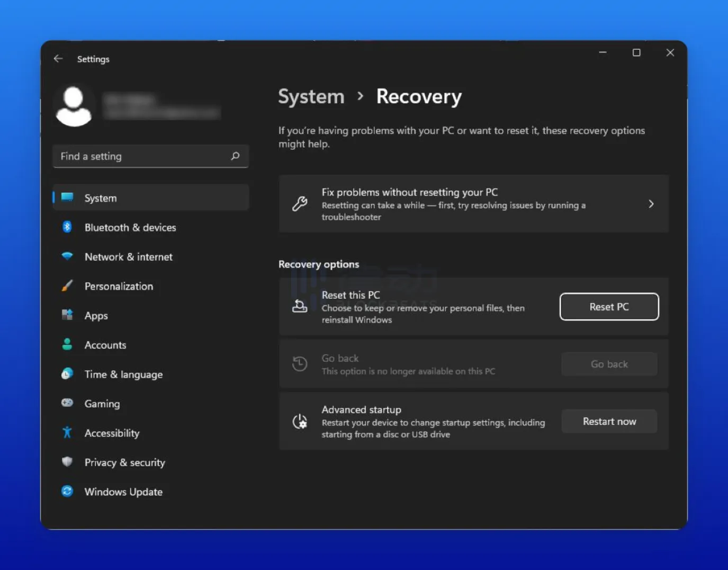Image resolution: width=728 pixels, height=570 pixels.
Task: Click the System breadcrumb link
Action: pos(311,96)
